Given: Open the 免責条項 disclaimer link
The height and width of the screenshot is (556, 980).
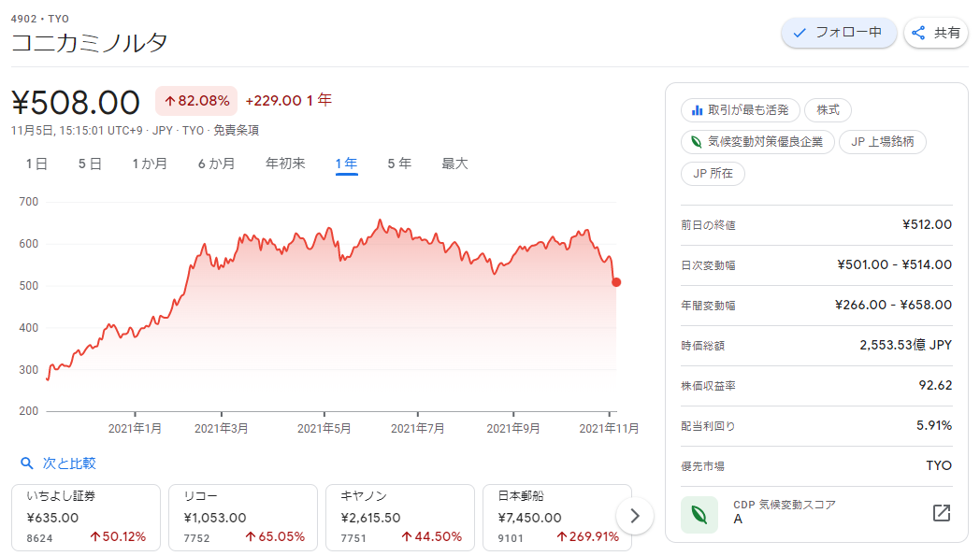Looking at the screenshot, I should (x=236, y=131).
